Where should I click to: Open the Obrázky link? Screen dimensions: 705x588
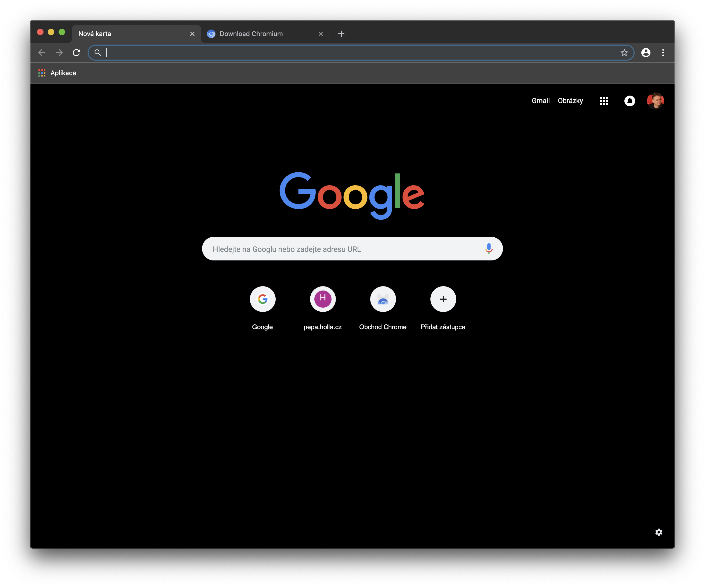[x=570, y=101]
